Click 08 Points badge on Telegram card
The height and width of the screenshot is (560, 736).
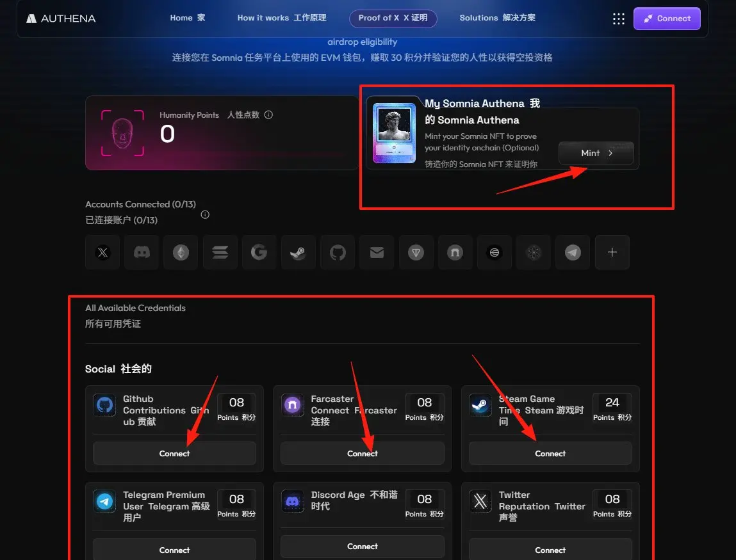pos(236,505)
